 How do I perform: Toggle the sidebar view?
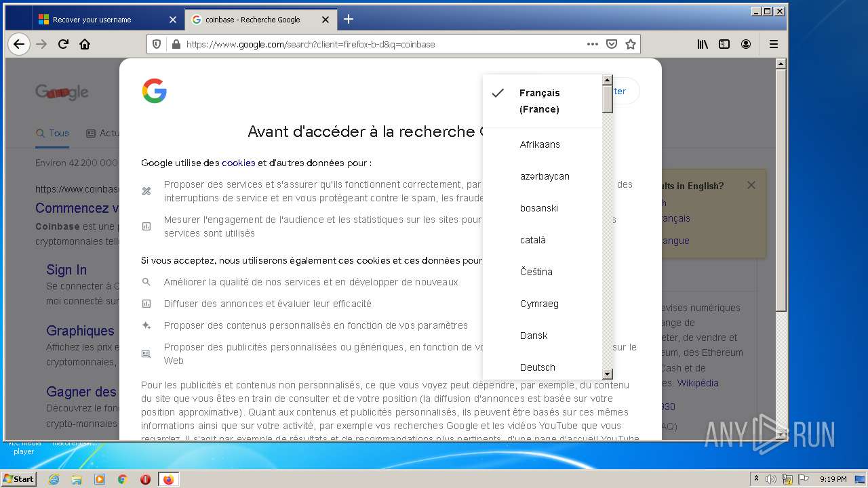724,44
